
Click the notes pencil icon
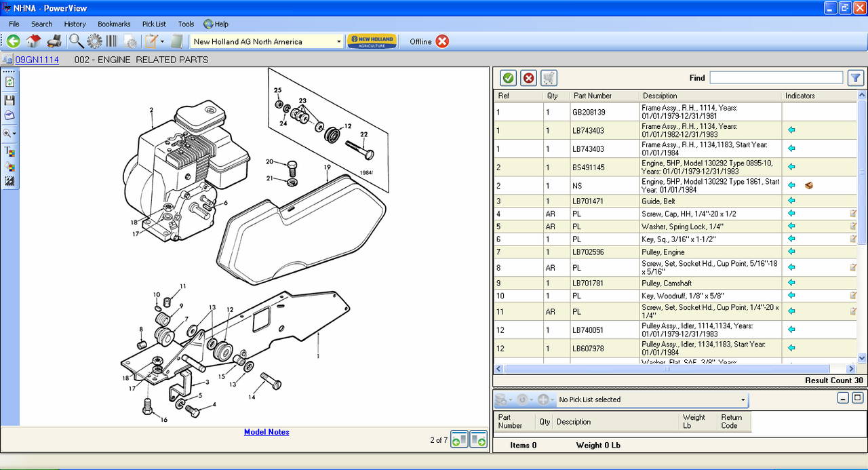[x=151, y=41]
